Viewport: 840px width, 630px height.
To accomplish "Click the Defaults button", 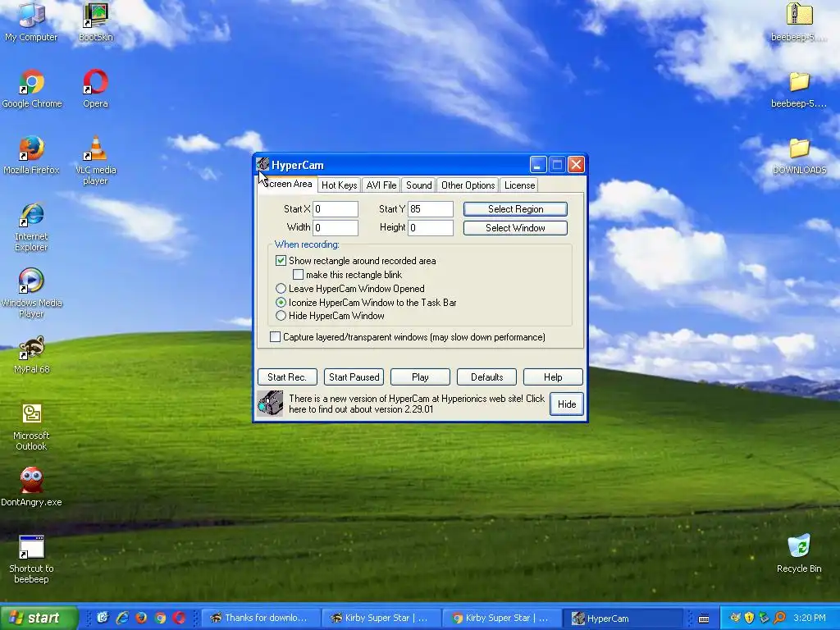I will [x=486, y=377].
